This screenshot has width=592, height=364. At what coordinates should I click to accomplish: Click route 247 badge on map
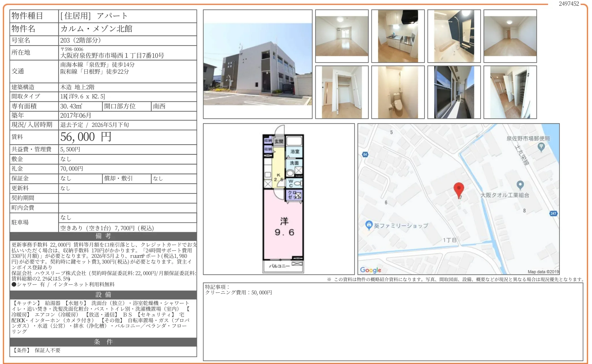click(x=553, y=214)
